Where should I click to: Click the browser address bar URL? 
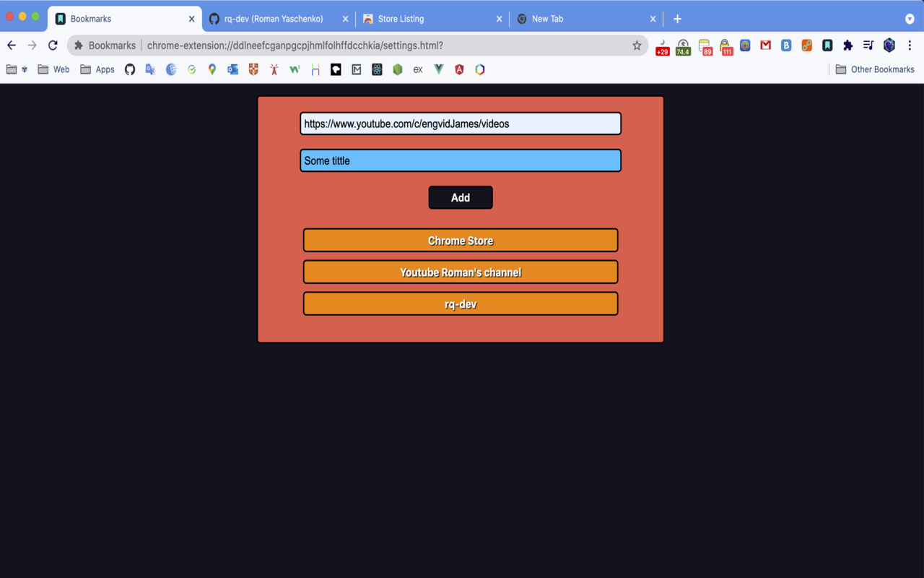295,46
